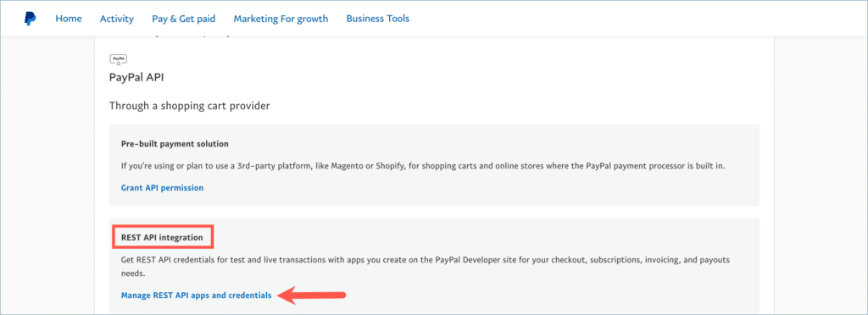
Task: Go to the Activity tab
Action: tap(117, 19)
